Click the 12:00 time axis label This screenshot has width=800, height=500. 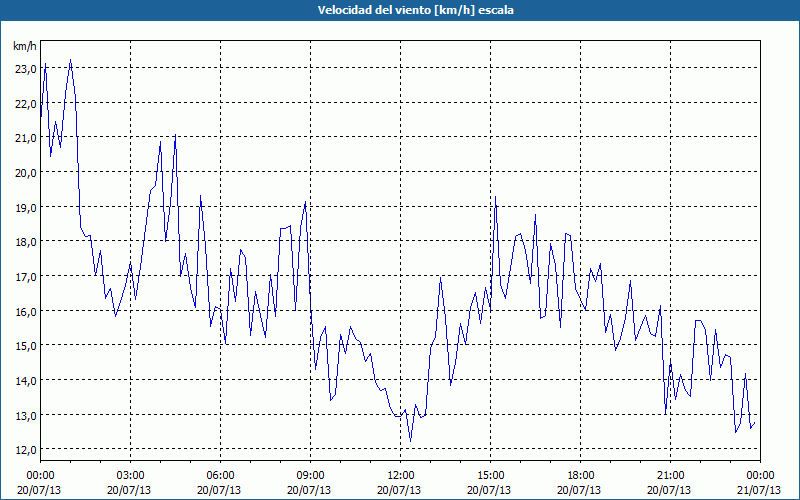pos(401,476)
